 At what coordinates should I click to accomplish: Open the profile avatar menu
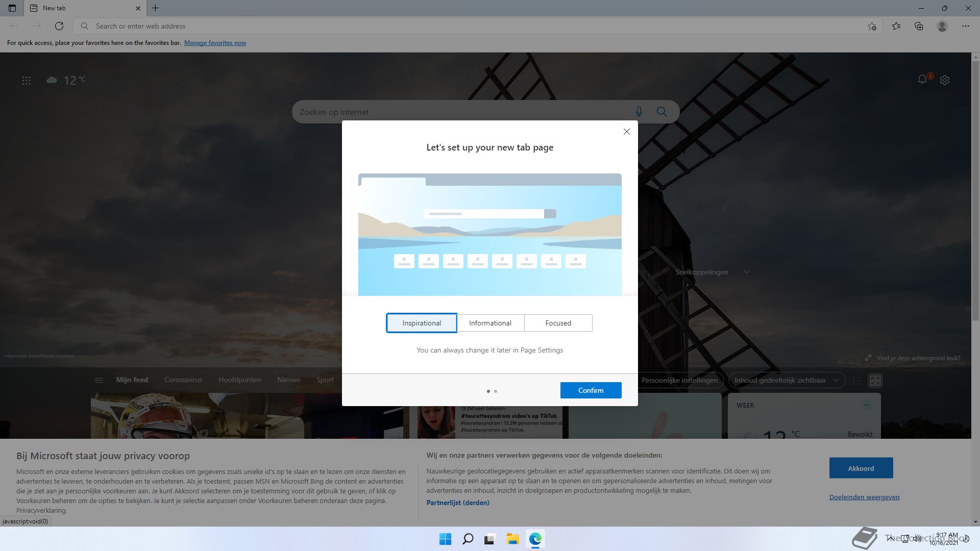pos(942,26)
